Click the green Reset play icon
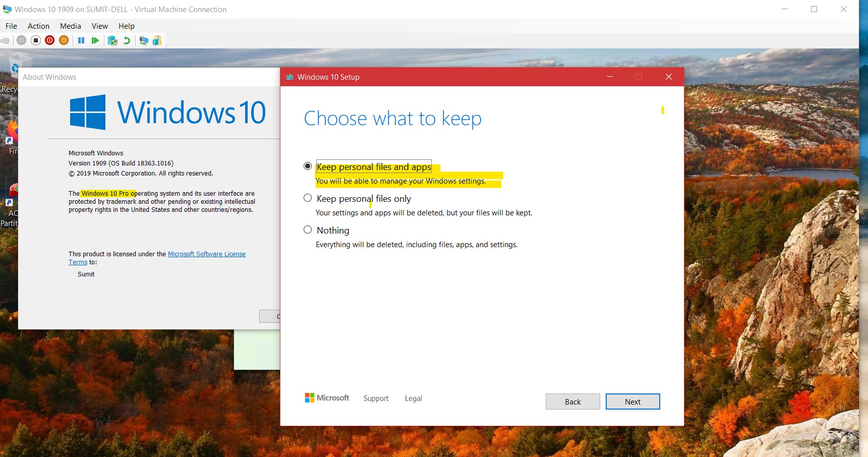This screenshot has width=868, height=457. click(x=95, y=40)
